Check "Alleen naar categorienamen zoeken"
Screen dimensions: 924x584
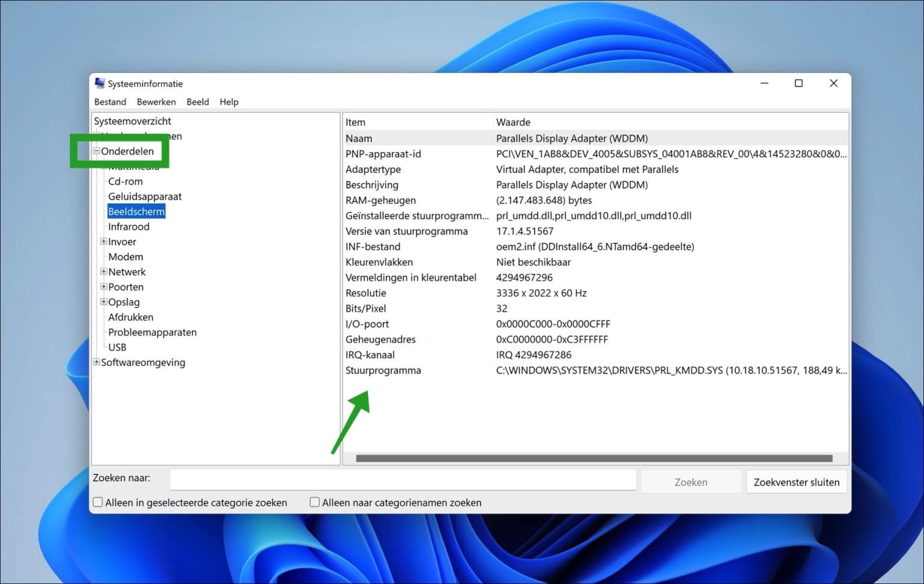tap(314, 502)
